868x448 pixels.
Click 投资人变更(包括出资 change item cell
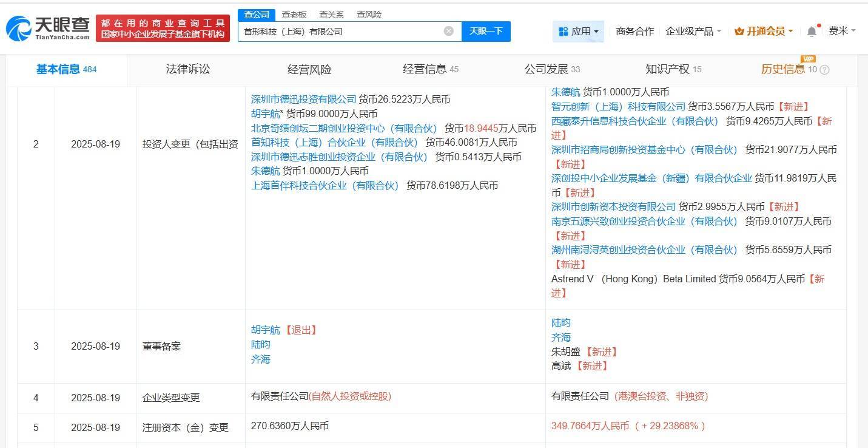coord(190,145)
